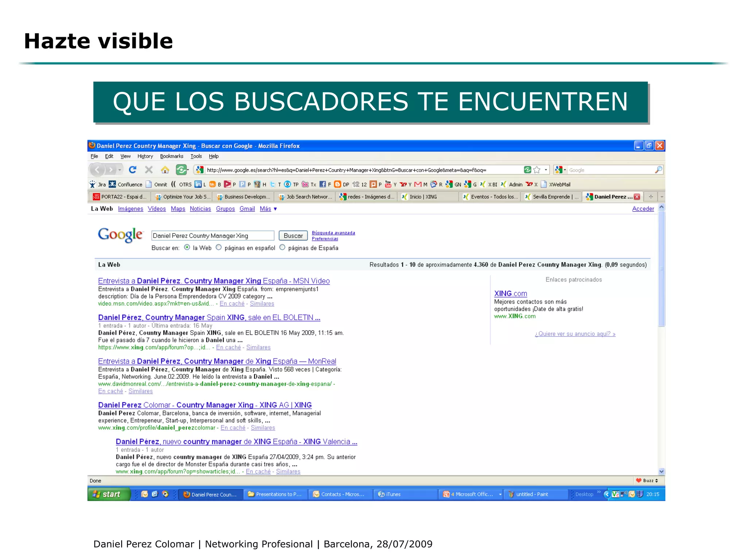Open 'Contacts - Micros...' taskbar button
This screenshot has height=560, width=747.
341,494
